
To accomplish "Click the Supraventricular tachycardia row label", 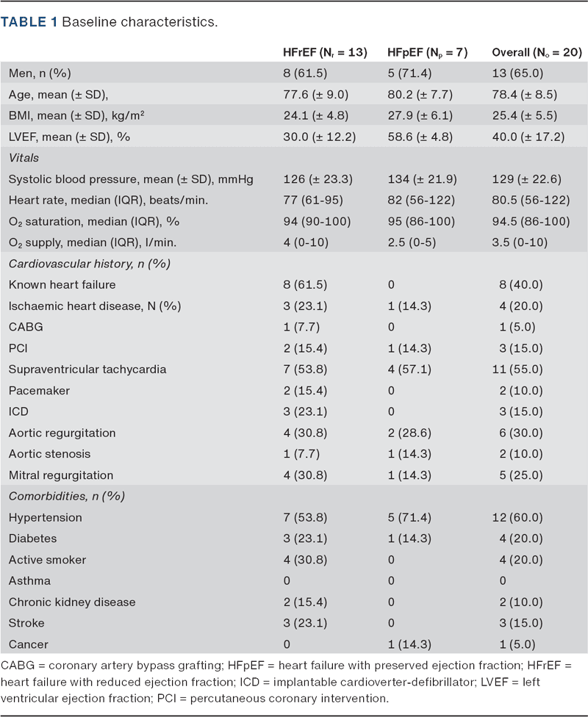I will click(87, 370).
